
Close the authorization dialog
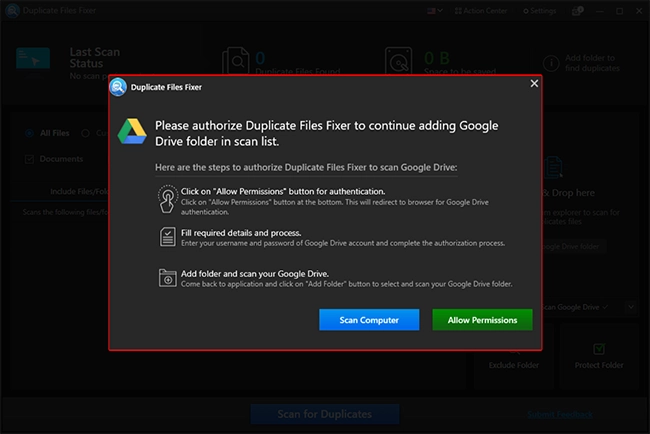pyautogui.click(x=534, y=84)
